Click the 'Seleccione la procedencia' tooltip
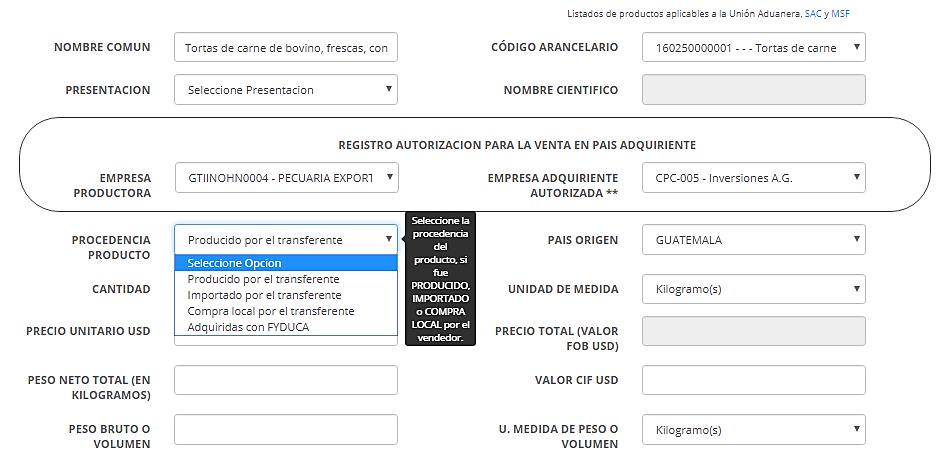945x460 pixels. [441, 279]
